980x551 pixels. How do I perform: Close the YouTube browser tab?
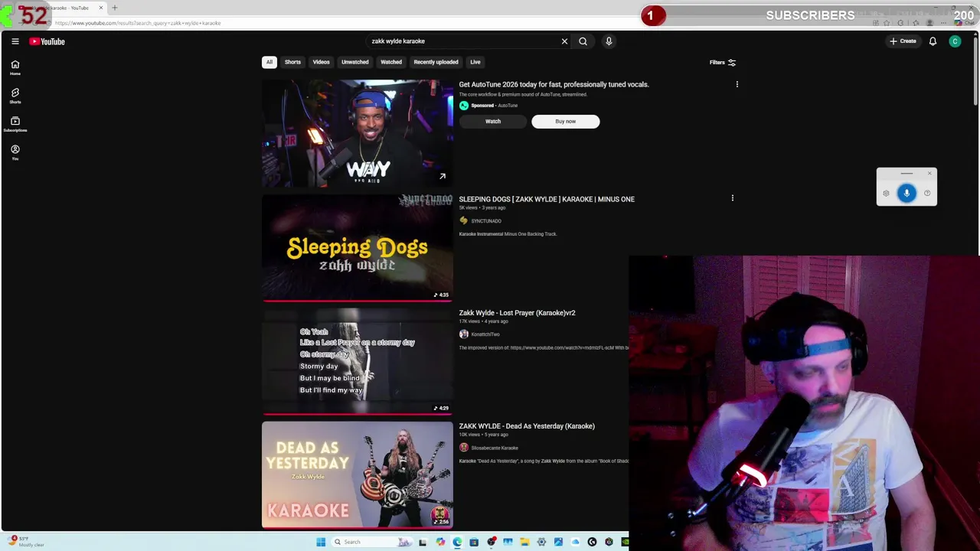tap(100, 8)
